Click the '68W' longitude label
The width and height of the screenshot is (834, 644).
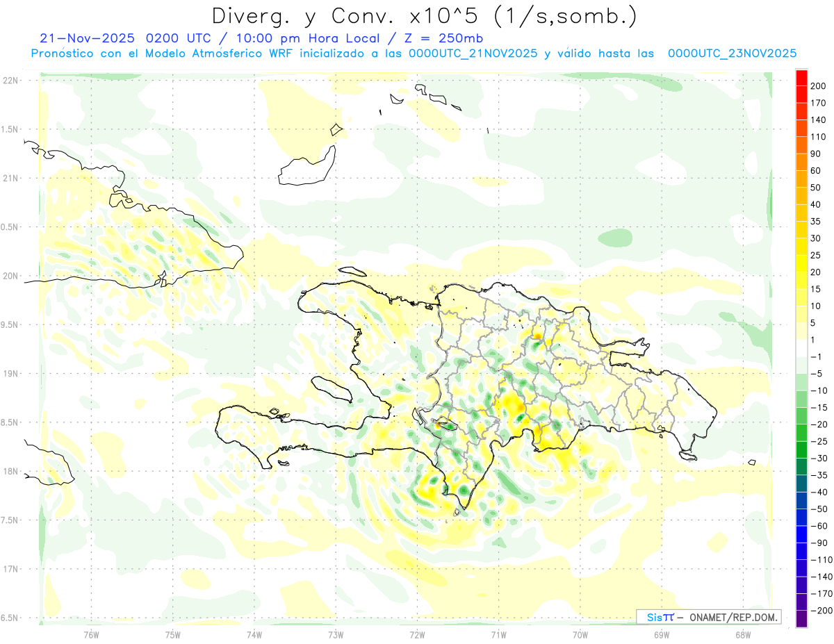[743, 634]
